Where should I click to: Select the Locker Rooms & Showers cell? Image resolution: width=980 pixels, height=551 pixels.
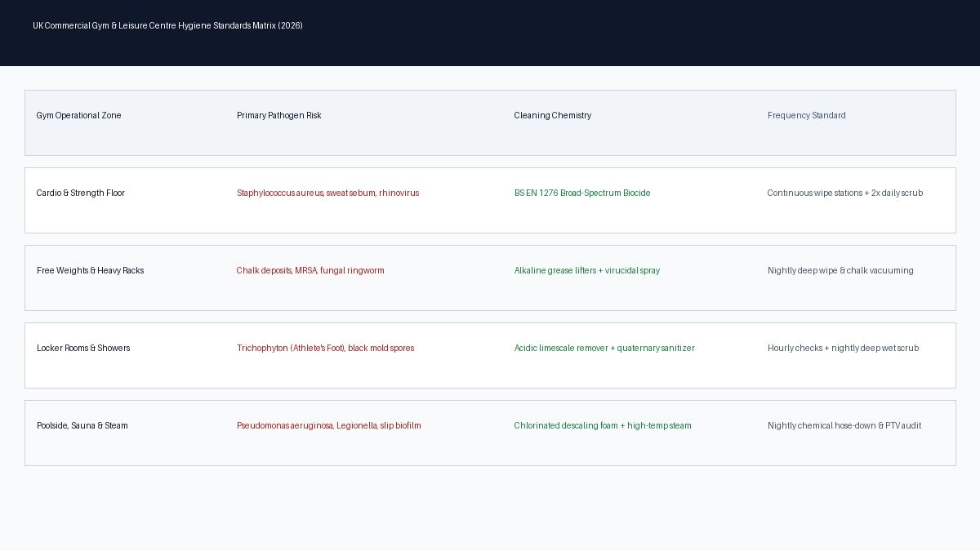tap(83, 349)
